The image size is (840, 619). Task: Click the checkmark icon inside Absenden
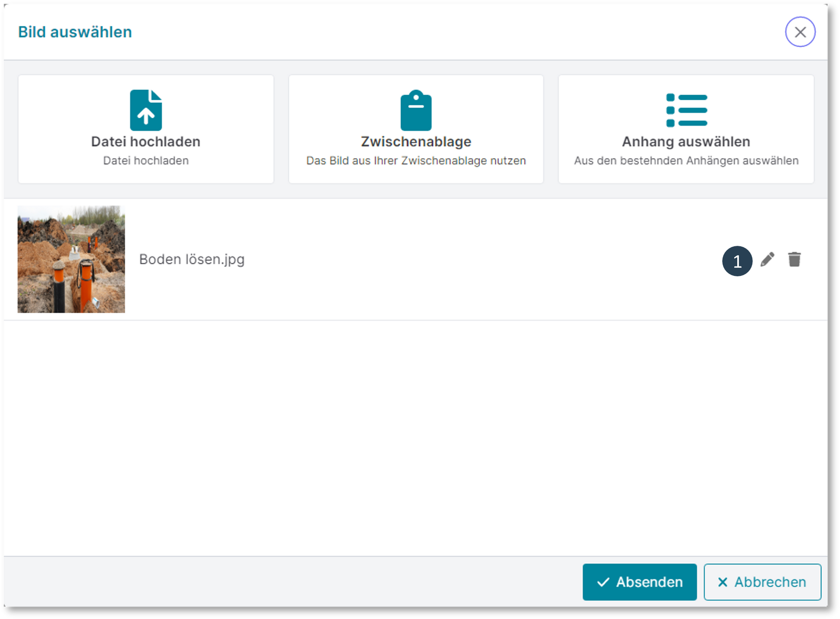603,582
